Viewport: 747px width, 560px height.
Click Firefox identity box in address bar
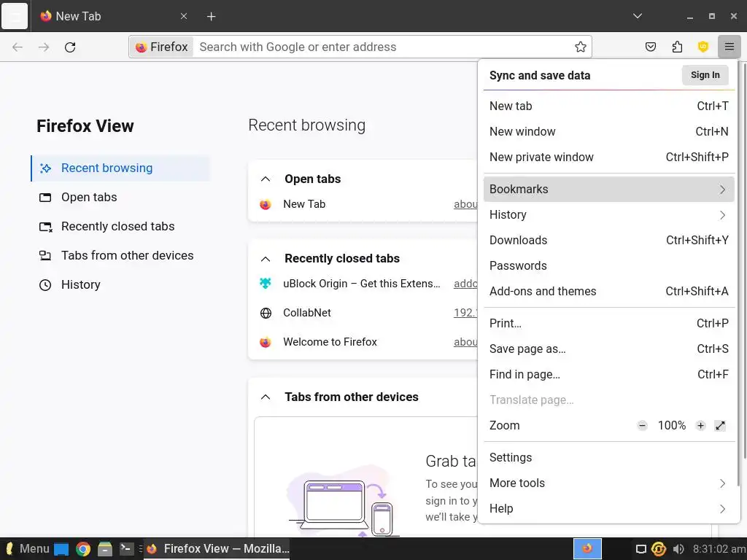point(161,47)
